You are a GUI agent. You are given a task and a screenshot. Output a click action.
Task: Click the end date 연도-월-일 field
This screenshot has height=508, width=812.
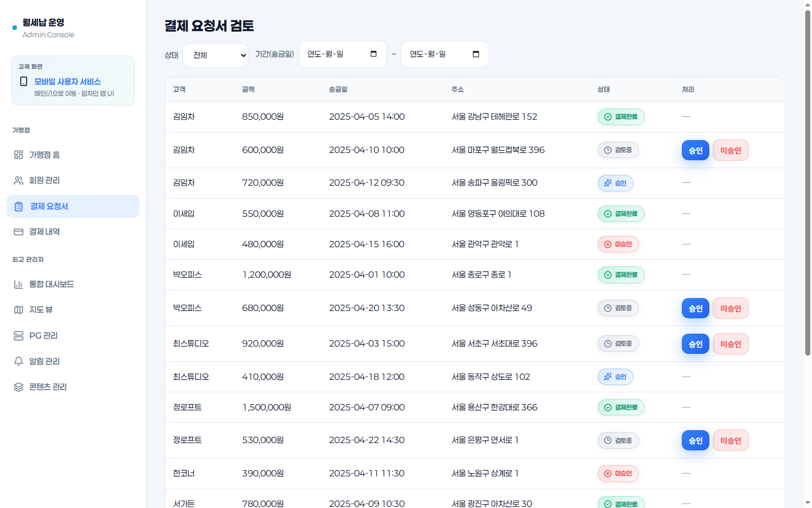[445, 54]
